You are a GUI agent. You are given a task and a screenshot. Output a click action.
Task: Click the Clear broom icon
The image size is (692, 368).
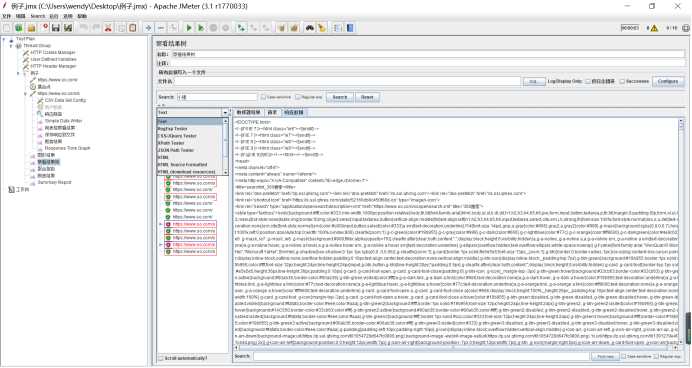point(282,28)
